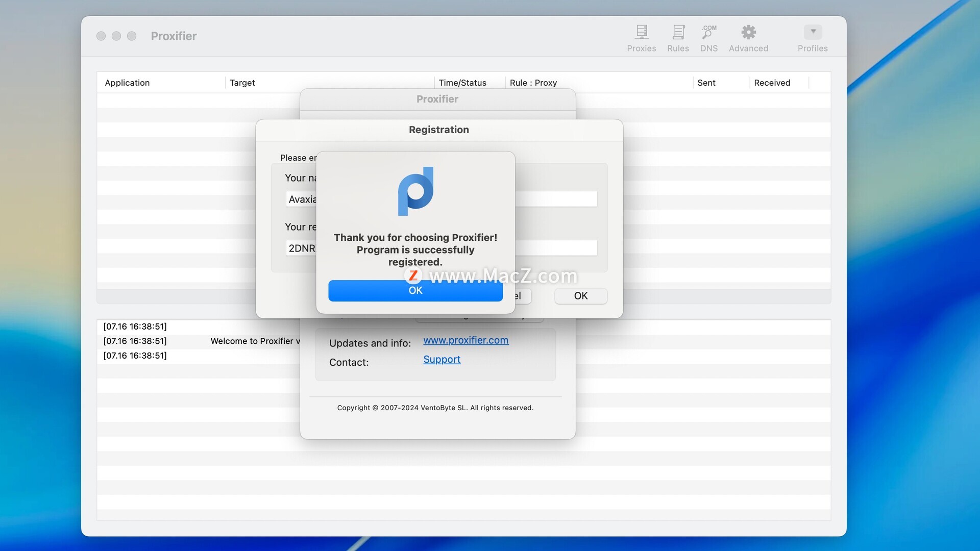Open the DNS settings icon
The height and width of the screenshot is (551, 980).
pyautogui.click(x=708, y=38)
